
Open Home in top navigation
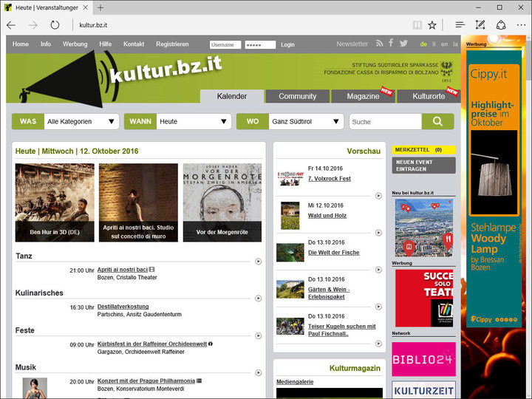pyautogui.click(x=21, y=44)
